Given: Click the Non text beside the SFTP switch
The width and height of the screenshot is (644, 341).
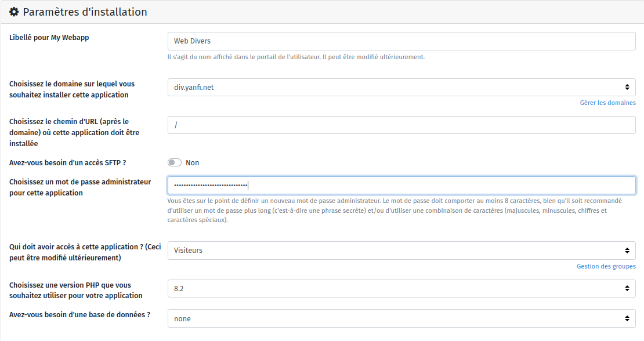Looking at the screenshot, I should pyautogui.click(x=192, y=163).
